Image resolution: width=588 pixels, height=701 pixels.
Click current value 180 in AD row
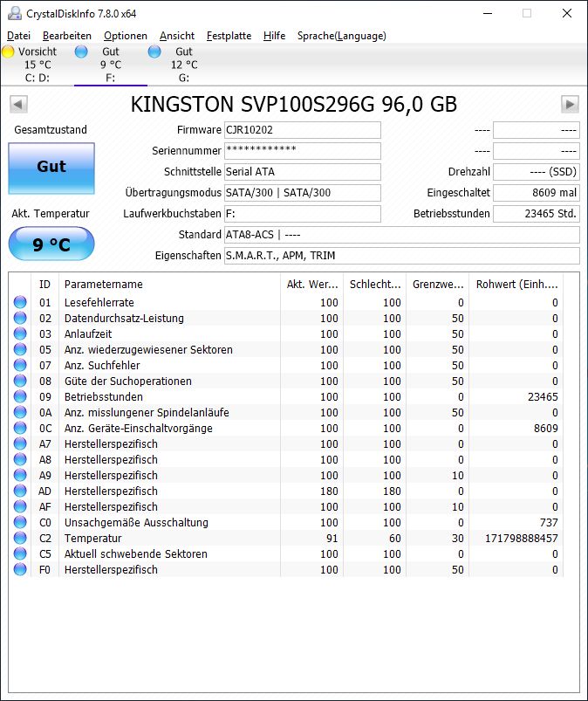click(x=329, y=491)
